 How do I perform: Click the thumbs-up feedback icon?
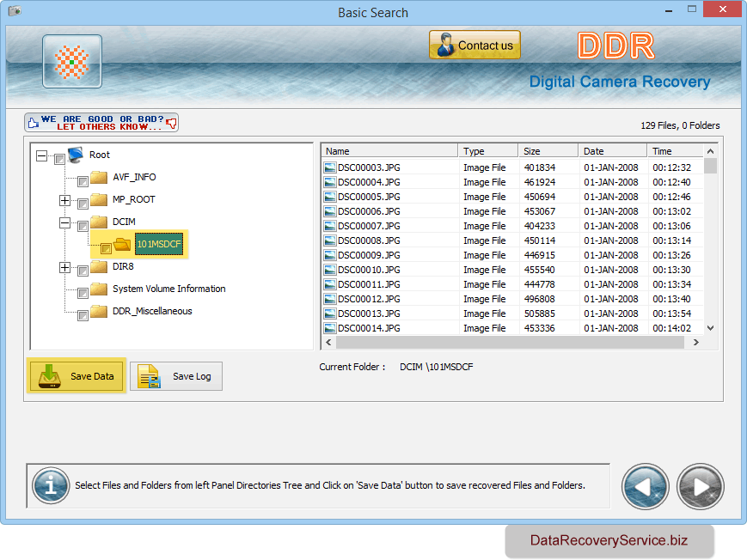33,123
